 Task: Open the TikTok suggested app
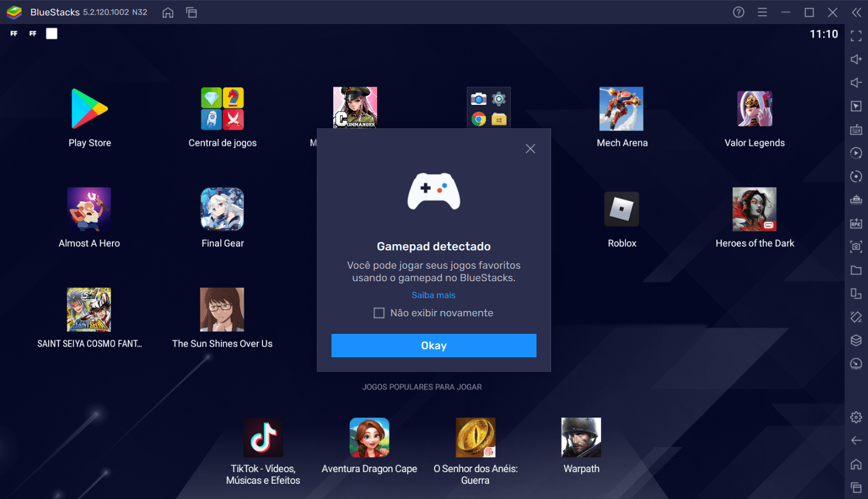(x=264, y=438)
